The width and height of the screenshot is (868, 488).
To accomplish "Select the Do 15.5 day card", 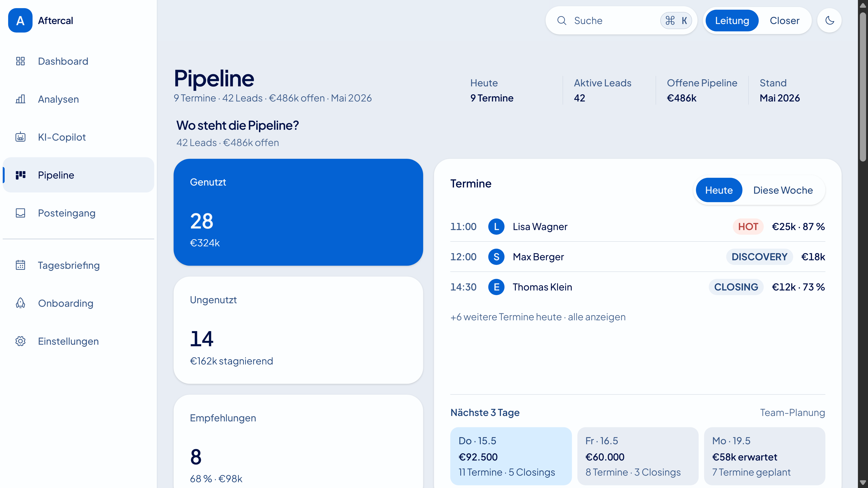I will click(x=511, y=456).
